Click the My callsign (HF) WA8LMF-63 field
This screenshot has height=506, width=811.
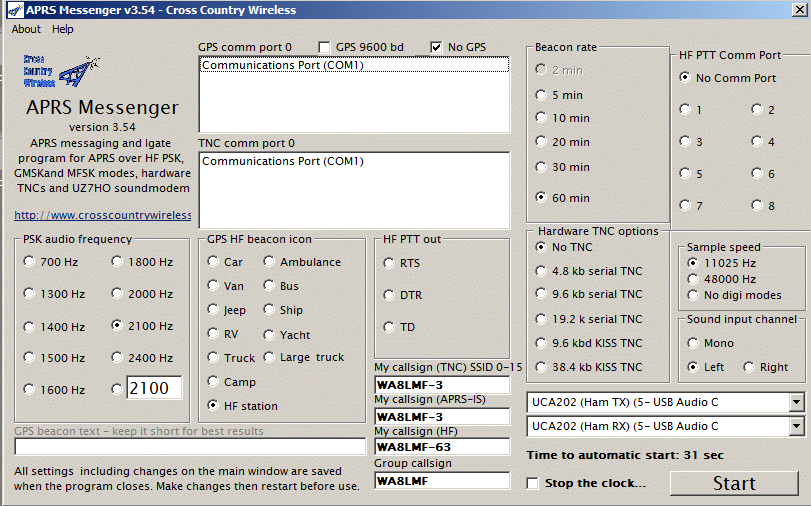pyautogui.click(x=442, y=447)
